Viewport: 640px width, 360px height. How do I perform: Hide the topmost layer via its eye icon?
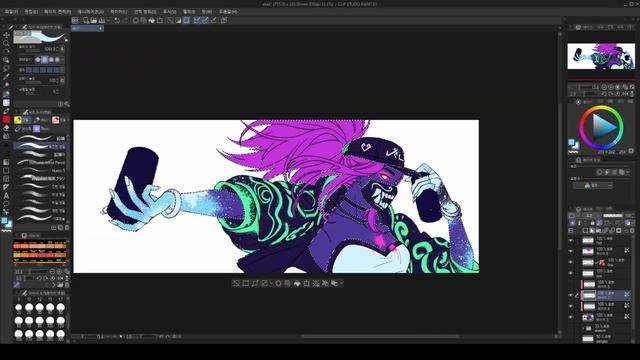pyautogui.click(x=571, y=240)
